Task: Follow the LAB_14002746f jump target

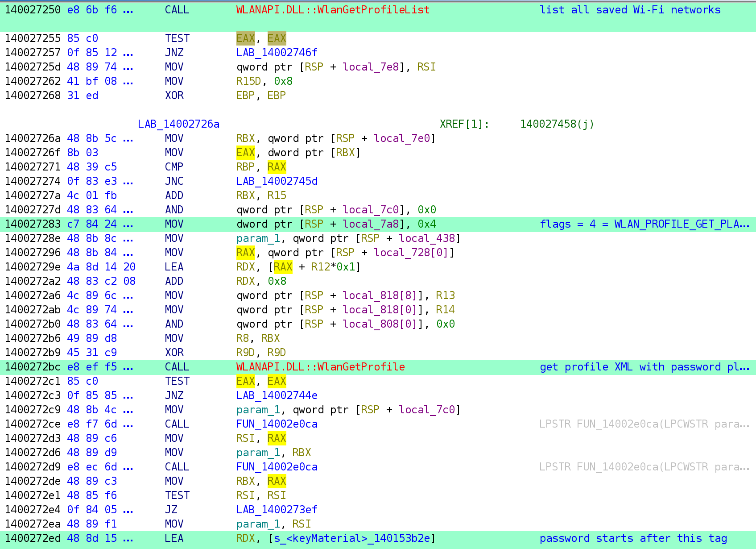Action: point(277,53)
